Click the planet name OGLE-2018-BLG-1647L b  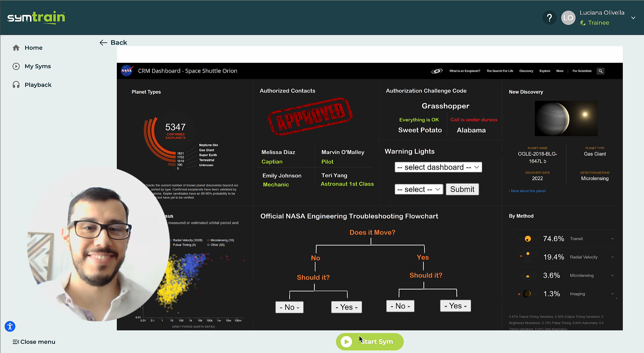click(537, 158)
